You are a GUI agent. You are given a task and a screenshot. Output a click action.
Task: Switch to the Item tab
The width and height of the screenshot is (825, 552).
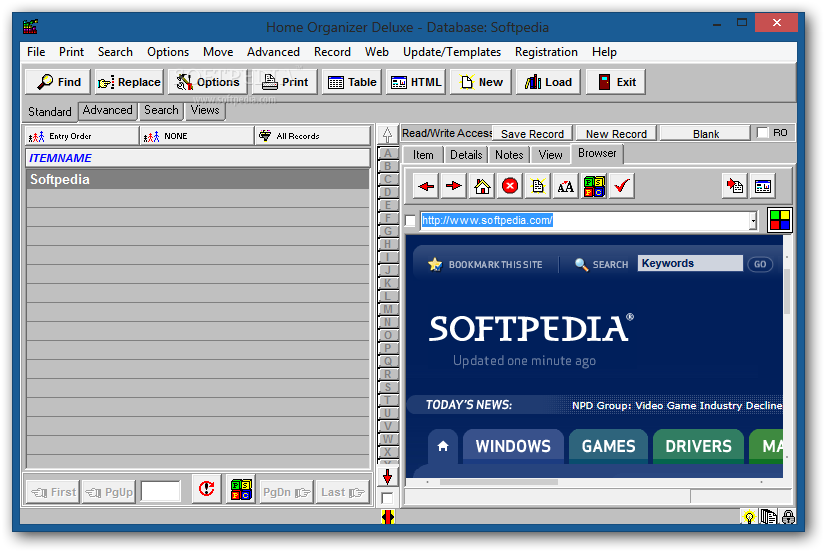coord(423,155)
